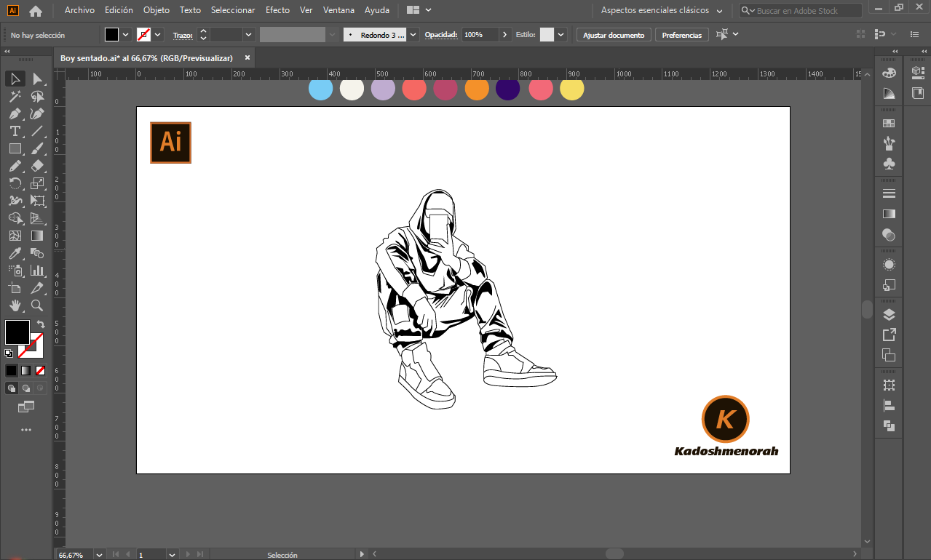
Task: Select the Direct Selection tool
Action: point(38,79)
